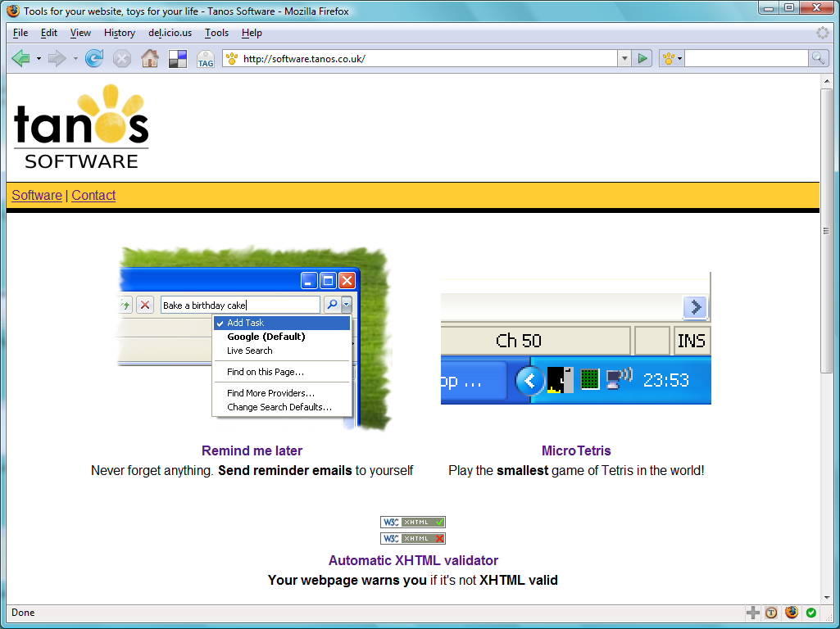Open the address bar URL history dropdown

624,58
